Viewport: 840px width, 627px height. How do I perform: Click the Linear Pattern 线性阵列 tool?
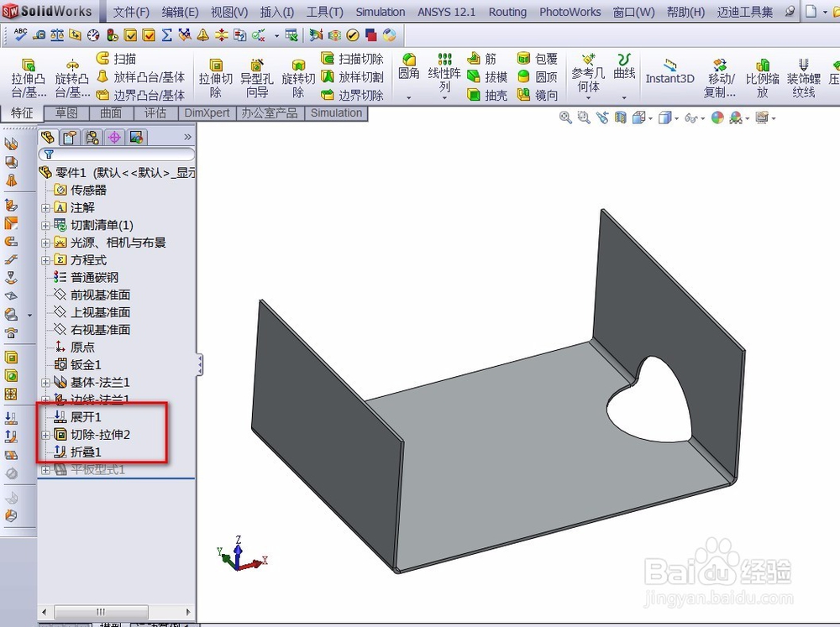[x=444, y=72]
